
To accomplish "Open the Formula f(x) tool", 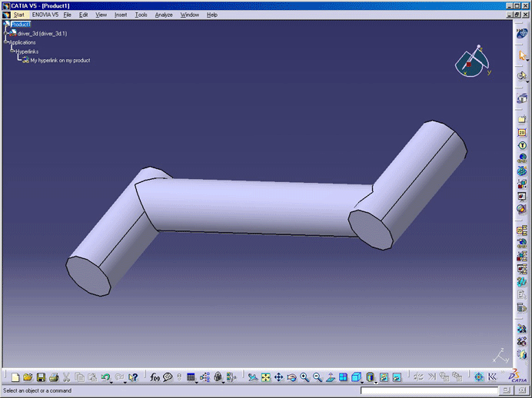I will pos(155,377).
